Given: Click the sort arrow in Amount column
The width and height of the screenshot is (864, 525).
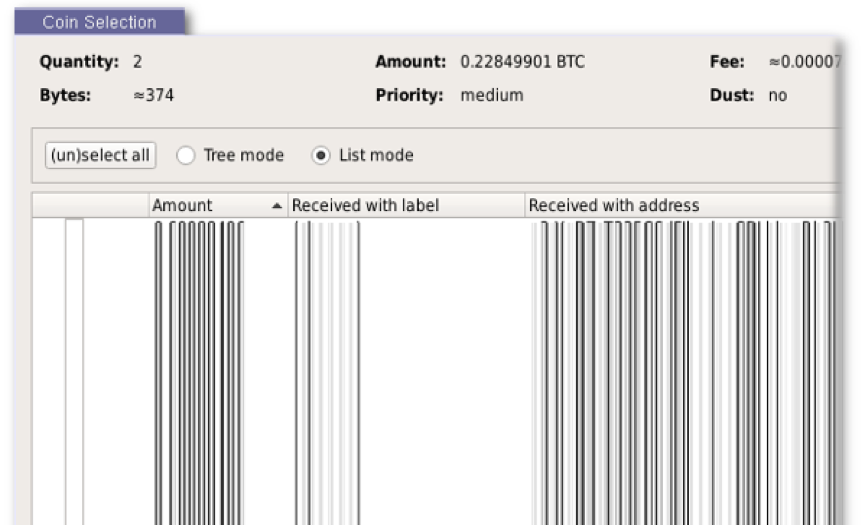Looking at the screenshot, I should [277, 205].
